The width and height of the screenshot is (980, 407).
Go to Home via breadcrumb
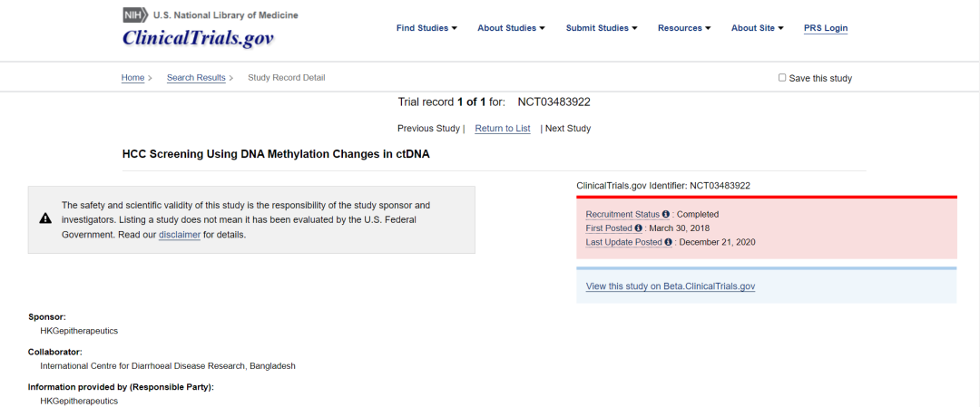coord(132,78)
